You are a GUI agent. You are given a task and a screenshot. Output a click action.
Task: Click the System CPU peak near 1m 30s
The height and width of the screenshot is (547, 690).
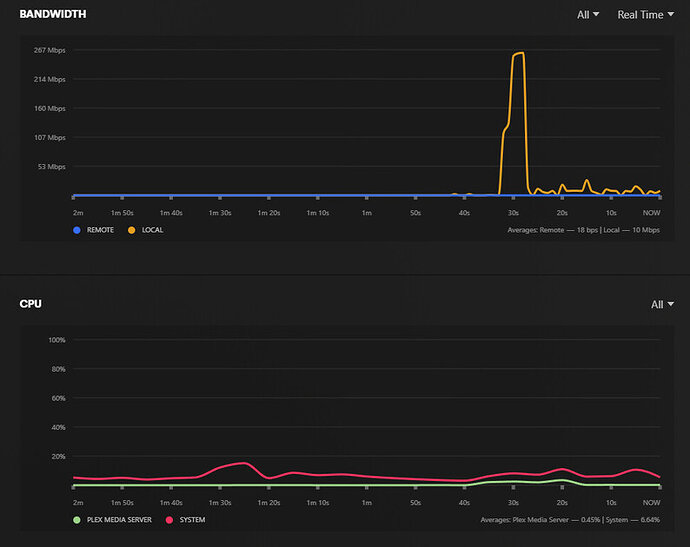coord(243,463)
